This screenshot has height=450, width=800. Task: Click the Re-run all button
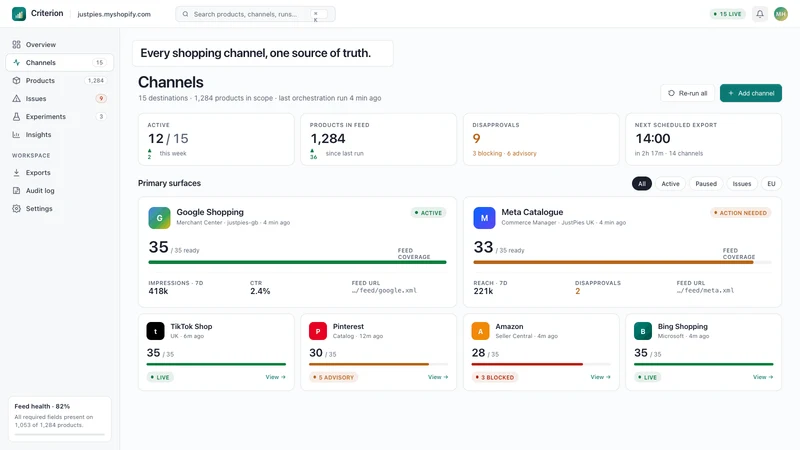pos(688,93)
